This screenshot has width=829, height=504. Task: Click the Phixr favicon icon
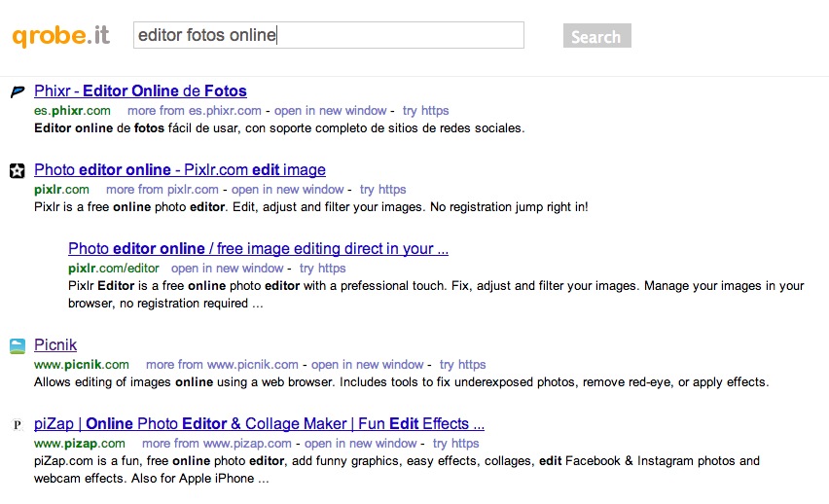(17, 92)
